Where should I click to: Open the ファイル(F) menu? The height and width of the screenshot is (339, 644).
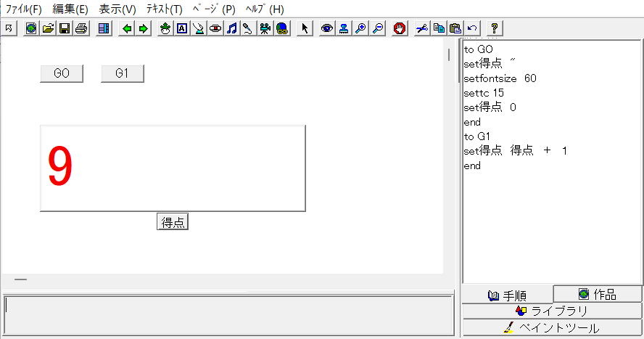[x=24, y=9]
